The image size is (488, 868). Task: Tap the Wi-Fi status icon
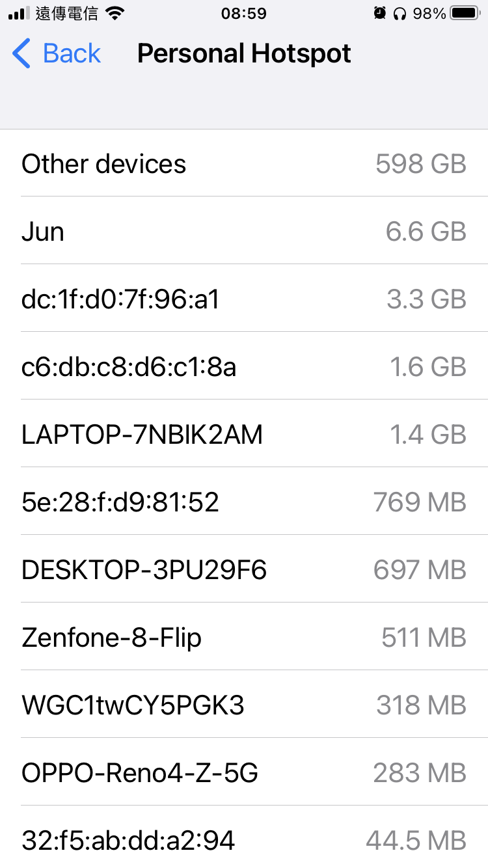pyautogui.click(x=115, y=14)
